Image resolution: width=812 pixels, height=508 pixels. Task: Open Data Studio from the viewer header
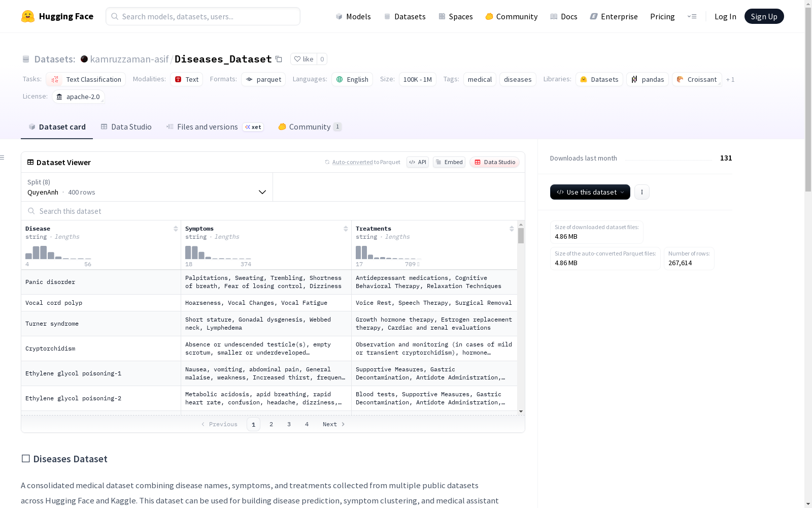point(495,162)
